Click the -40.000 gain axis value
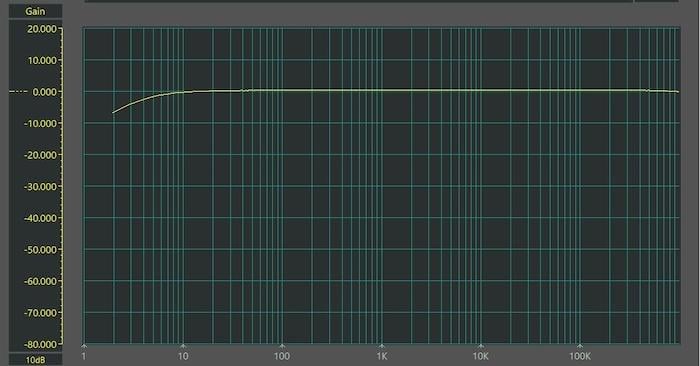The height and width of the screenshot is (366, 700). click(x=41, y=218)
